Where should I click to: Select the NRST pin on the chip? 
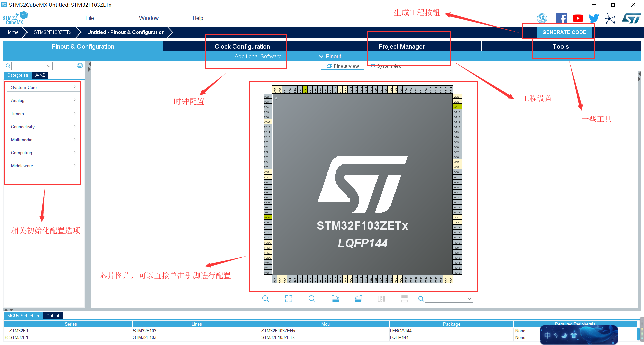[268, 217]
